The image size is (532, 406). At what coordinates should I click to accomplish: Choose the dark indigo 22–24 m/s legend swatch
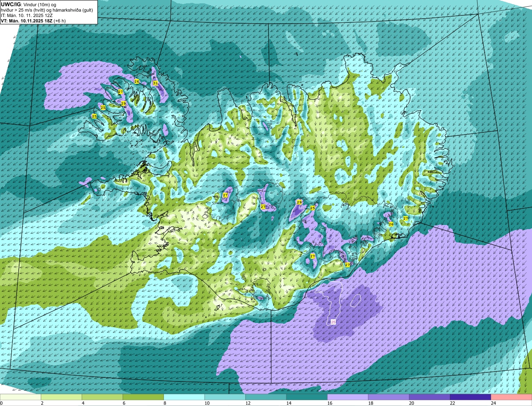tap(471, 397)
